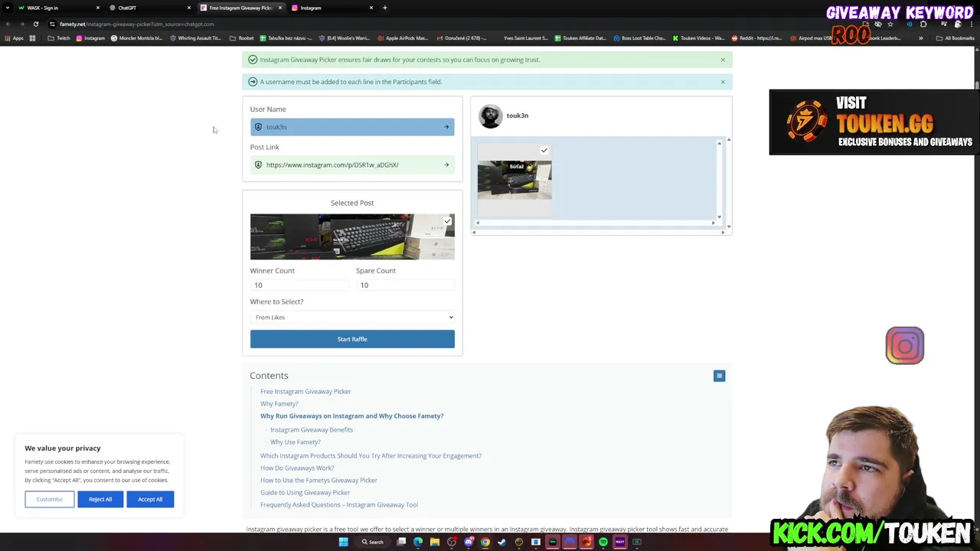Screen dimensions: 980x551
Task: Click the shield icon in User Name field
Action: 258,127
